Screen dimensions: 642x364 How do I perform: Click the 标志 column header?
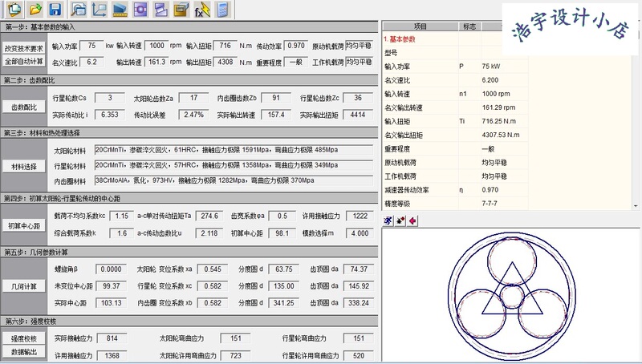click(469, 26)
